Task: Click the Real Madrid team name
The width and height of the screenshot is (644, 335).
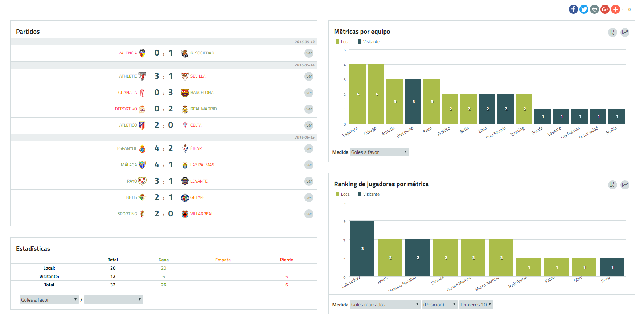Action: click(x=203, y=109)
